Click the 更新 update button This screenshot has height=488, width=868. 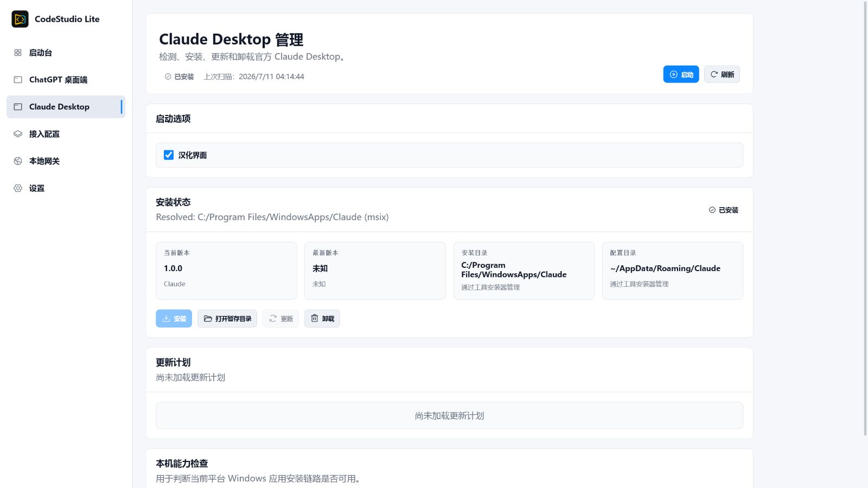tap(280, 319)
